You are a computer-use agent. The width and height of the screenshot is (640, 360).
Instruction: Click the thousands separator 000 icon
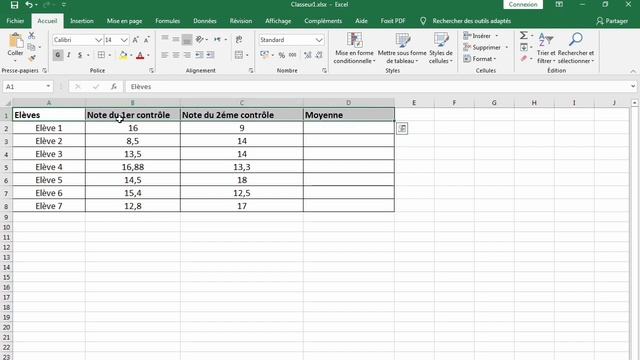point(293,55)
